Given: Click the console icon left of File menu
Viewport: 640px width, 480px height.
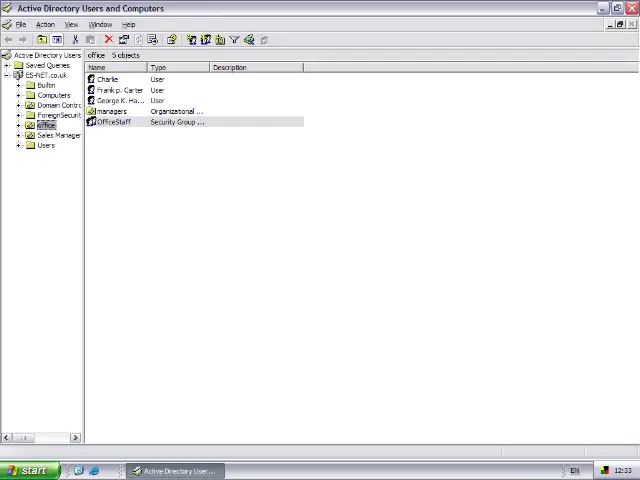Looking at the screenshot, I should [7, 24].
